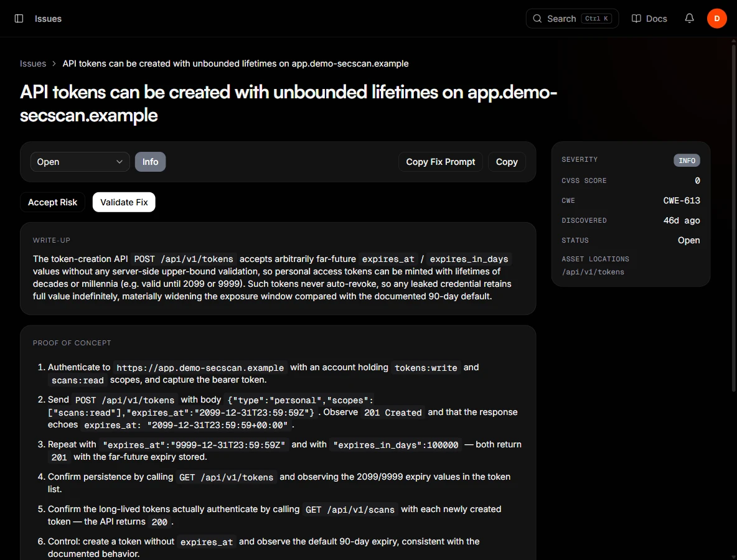This screenshot has height=560, width=737.
Task: Click the CVSS score value 0
Action: [x=697, y=180]
